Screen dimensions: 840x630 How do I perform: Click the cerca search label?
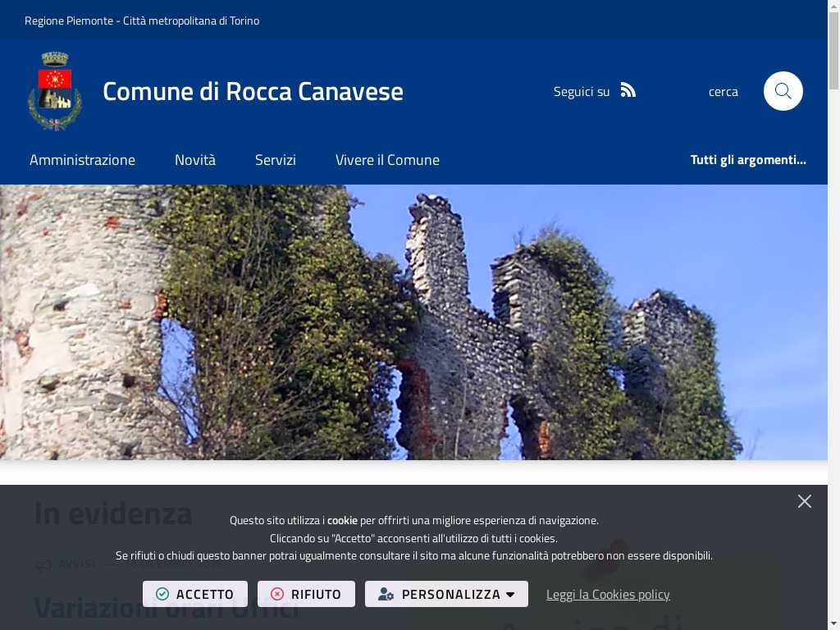(x=723, y=91)
